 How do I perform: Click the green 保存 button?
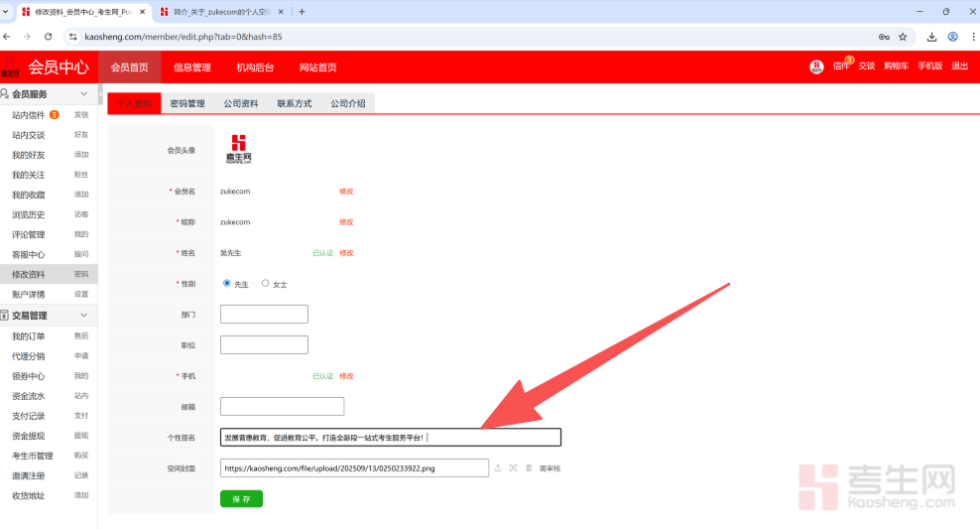(241, 498)
